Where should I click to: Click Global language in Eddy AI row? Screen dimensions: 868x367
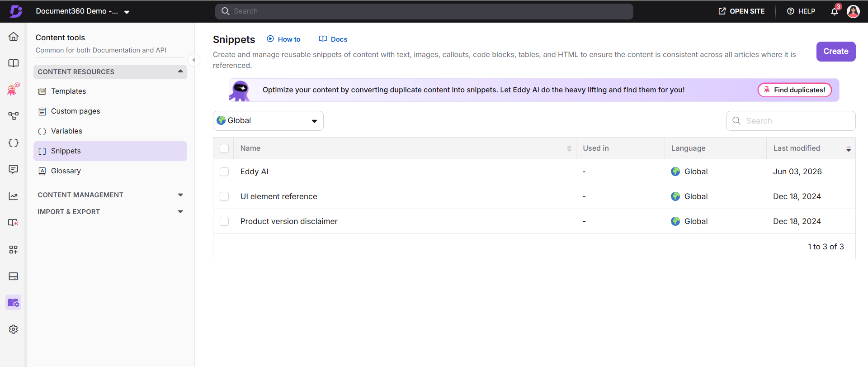pyautogui.click(x=689, y=172)
